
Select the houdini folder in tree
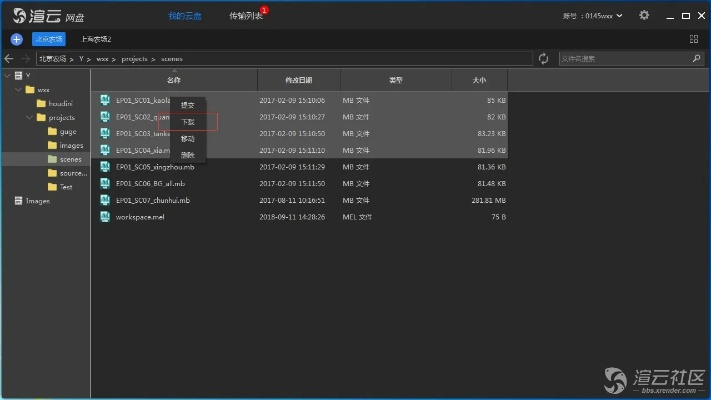[61, 103]
